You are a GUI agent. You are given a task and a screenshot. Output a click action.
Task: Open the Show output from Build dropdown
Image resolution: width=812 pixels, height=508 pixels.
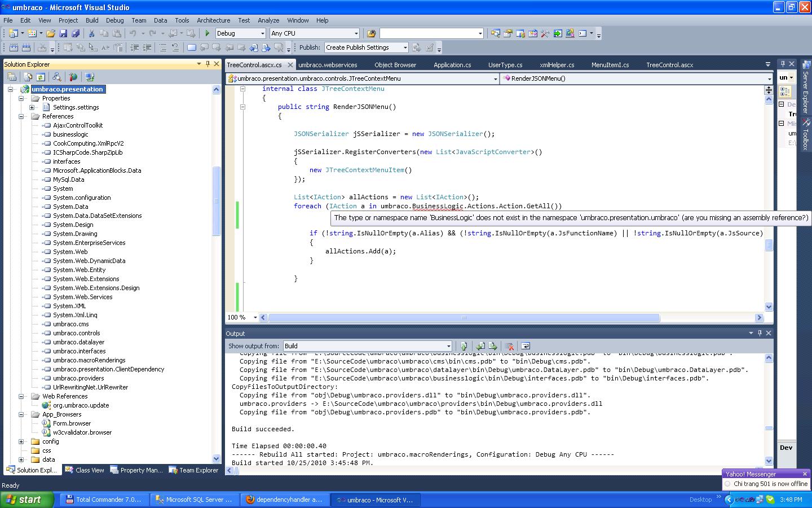pos(449,346)
